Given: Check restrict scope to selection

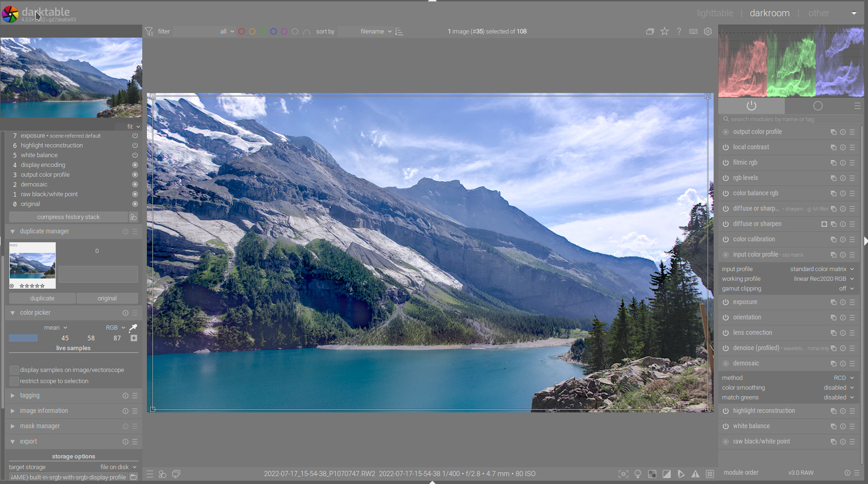Looking at the screenshot, I should (14, 381).
